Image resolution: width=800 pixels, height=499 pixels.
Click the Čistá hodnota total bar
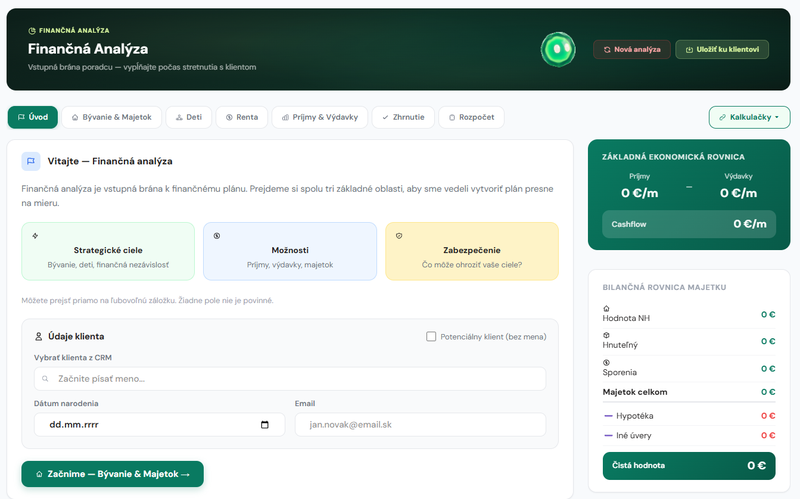tap(689, 466)
